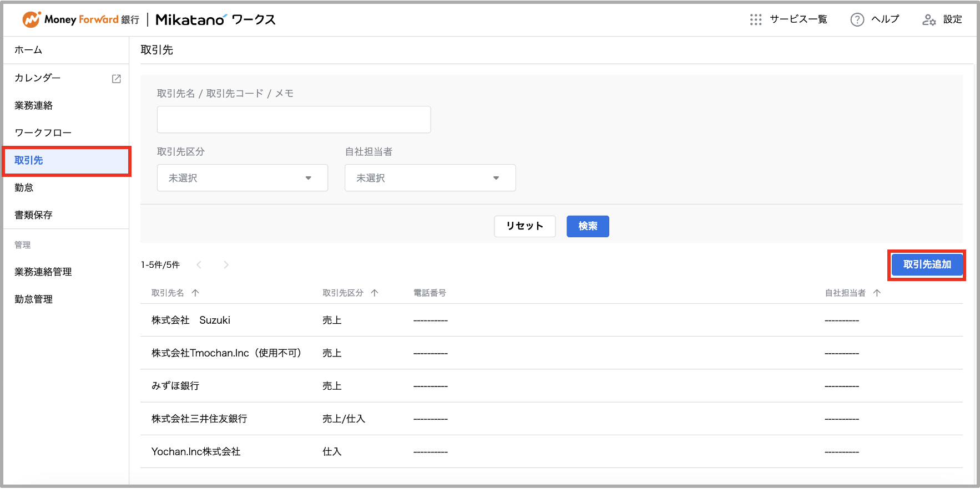Open the 自社担当者 dropdown
This screenshot has height=489, width=980.
430,178
